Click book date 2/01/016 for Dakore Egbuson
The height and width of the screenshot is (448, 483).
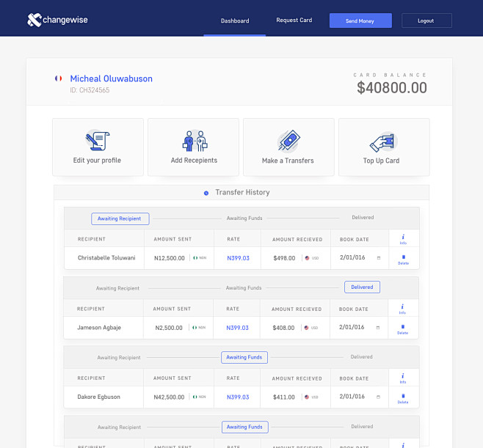click(352, 396)
